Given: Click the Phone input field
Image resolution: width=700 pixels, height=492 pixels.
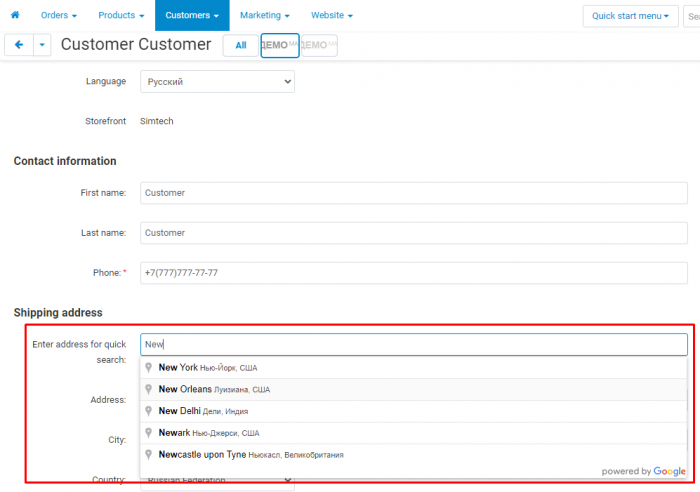Looking at the screenshot, I should (x=414, y=273).
